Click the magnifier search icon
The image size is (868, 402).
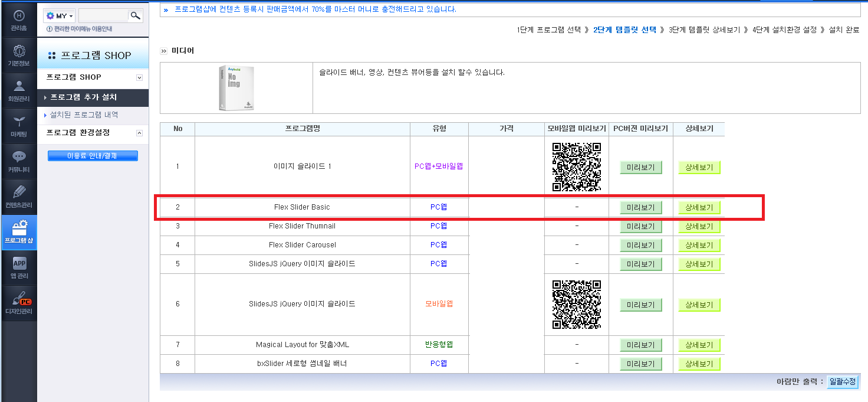pyautogui.click(x=136, y=16)
